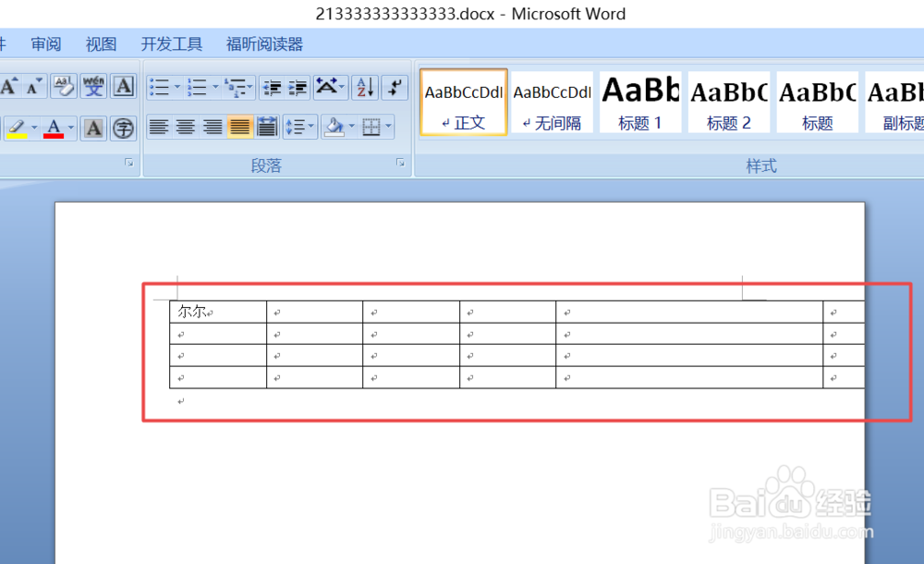924x564 pixels.
Task: Open the font color dropdown arrow
Action: [x=71, y=128]
